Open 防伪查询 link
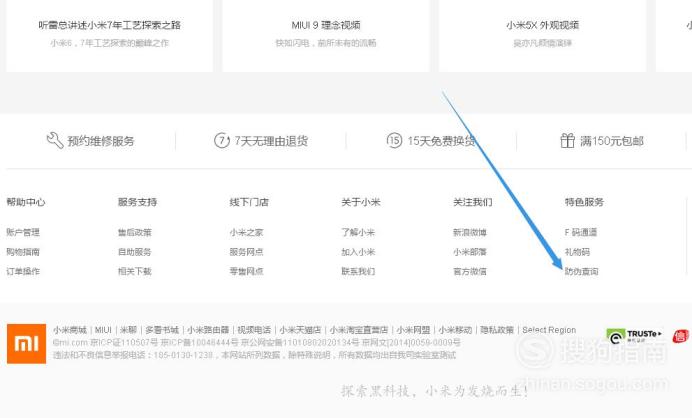 [x=581, y=271]
